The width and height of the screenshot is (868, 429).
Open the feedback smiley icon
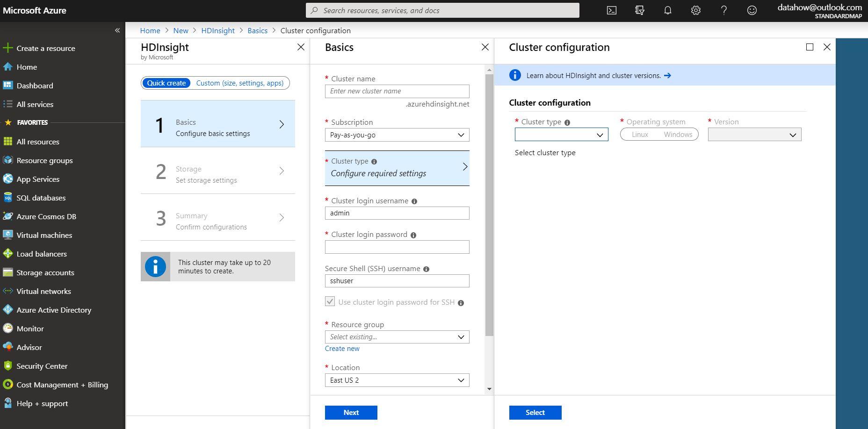tap(752, 10)
